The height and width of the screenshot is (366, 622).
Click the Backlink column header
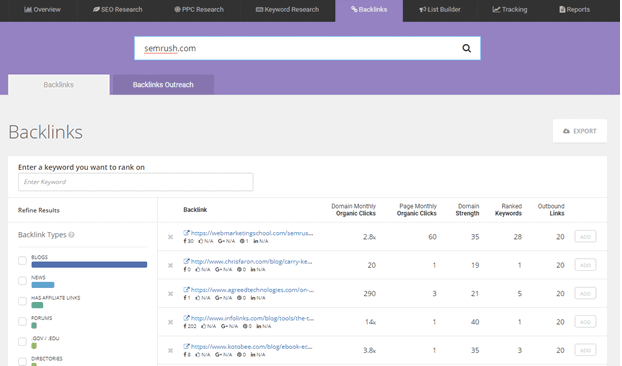(x=195, y=210)
